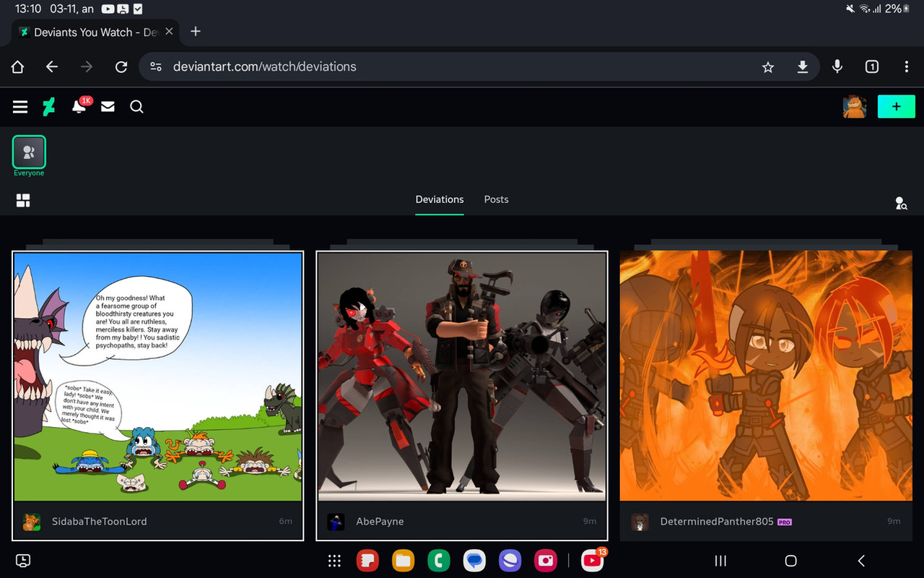This screenshot has height=578, width=924.
Task: Visit SidabaTheToonLord's profile name
Action: pyautogui.click(x=100, y=522)
